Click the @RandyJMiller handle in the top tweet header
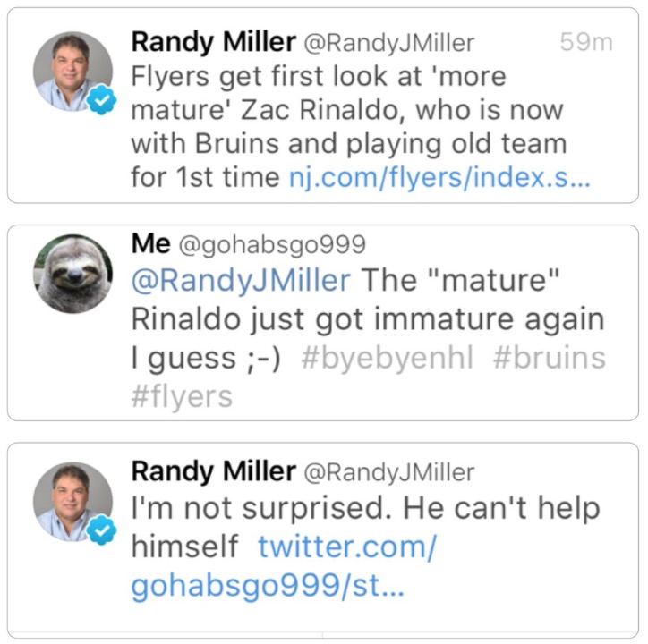The width and height of the screenshot is (648, 644). tap(390, 42)
